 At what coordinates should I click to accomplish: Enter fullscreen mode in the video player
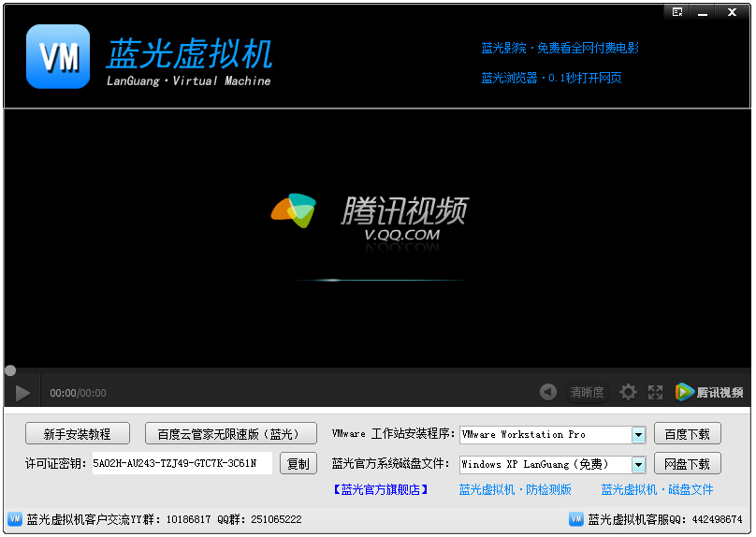(x=655, y=392)
